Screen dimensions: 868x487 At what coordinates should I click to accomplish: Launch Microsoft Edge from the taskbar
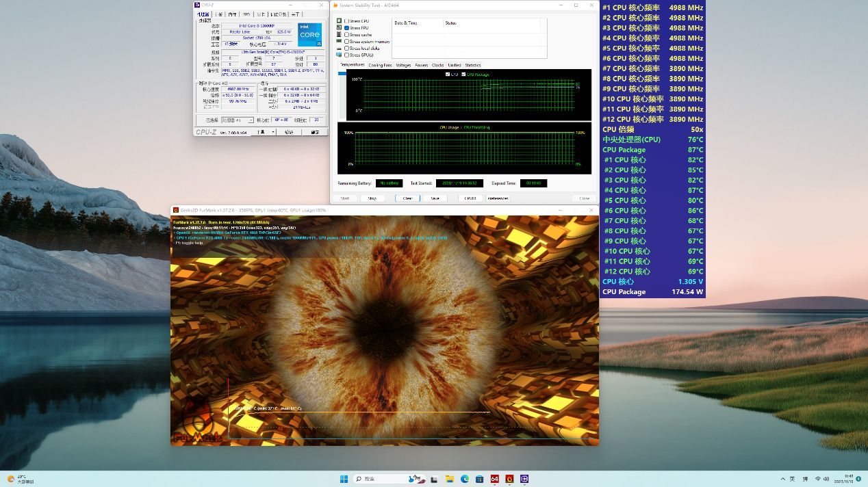tap(464, 479)
